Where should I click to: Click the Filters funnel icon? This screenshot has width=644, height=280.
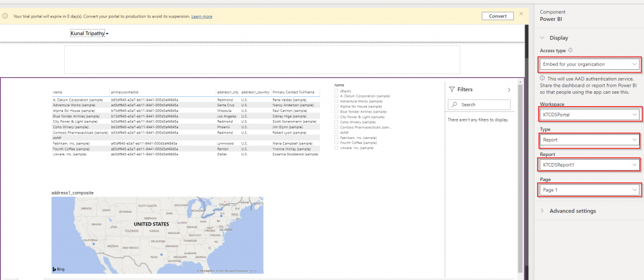[452, 89]
